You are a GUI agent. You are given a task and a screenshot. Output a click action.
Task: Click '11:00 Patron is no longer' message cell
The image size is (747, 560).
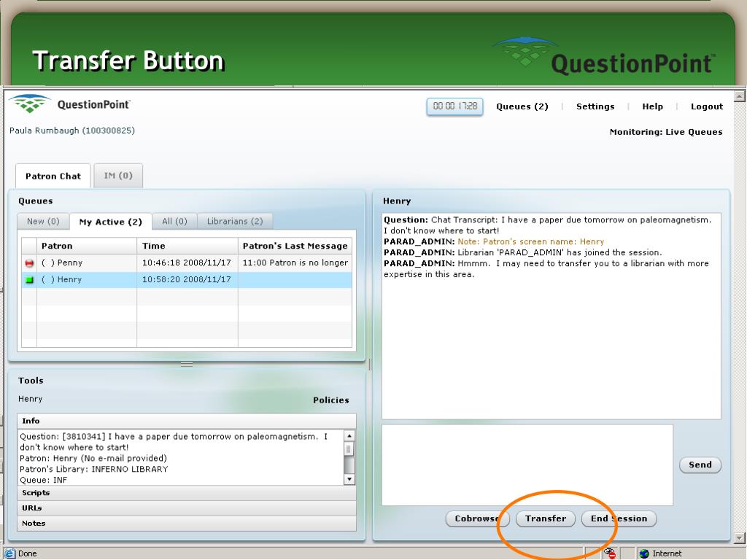click(x=295, y=262)
